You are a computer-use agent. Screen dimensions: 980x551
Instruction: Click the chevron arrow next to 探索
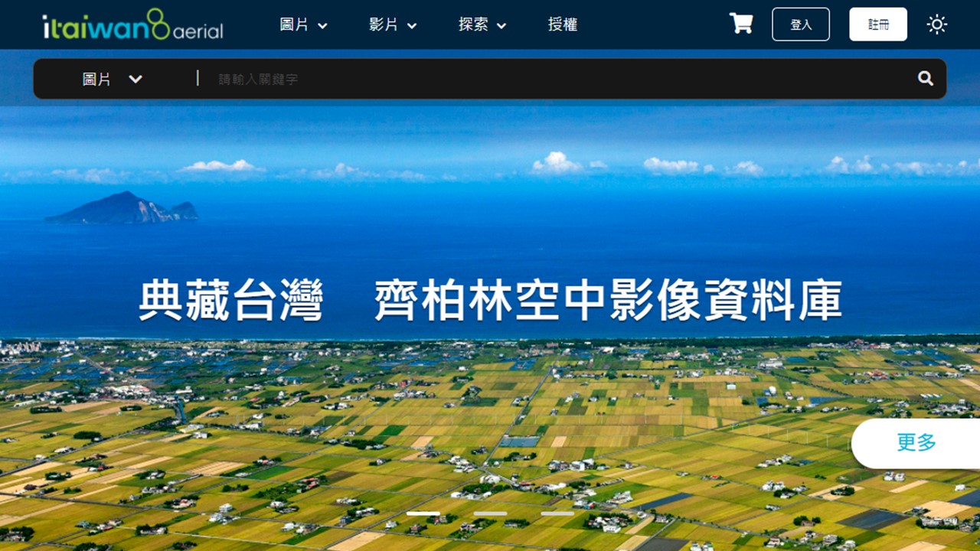pos(501,26)
